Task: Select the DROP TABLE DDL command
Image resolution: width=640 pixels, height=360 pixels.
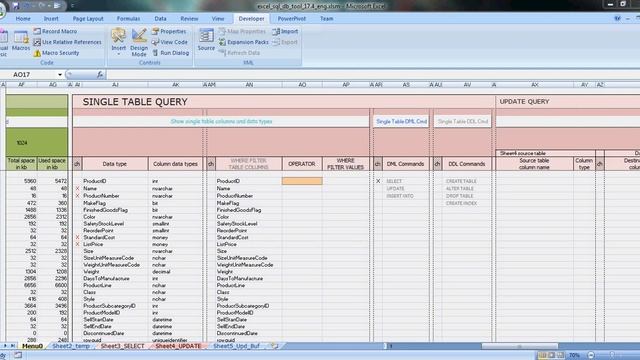Action: (460, 196)
